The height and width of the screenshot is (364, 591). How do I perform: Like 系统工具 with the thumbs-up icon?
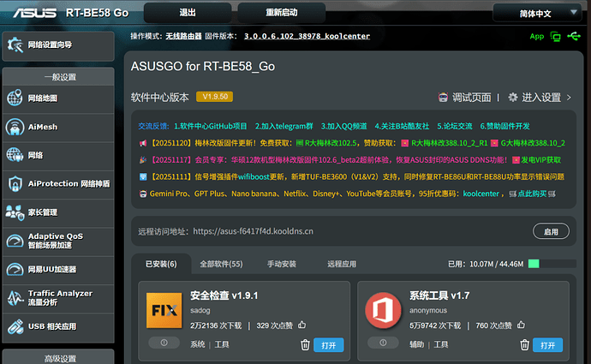pos(521,325)
